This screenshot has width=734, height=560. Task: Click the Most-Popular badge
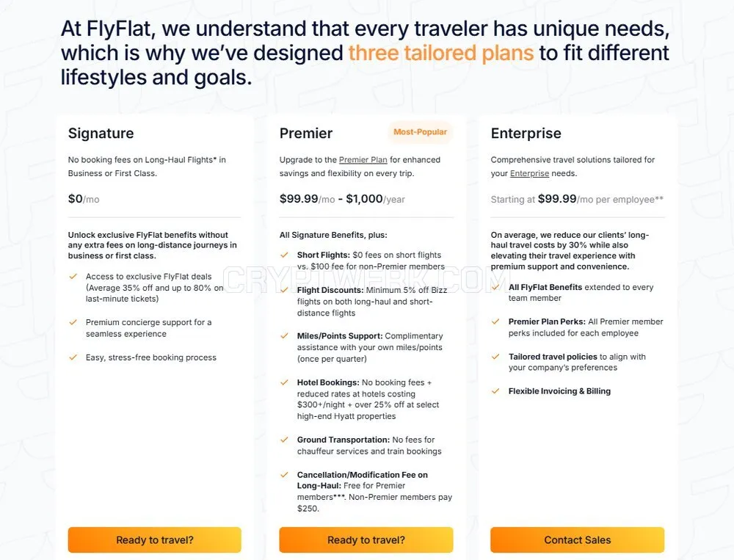tap(420, 132)
